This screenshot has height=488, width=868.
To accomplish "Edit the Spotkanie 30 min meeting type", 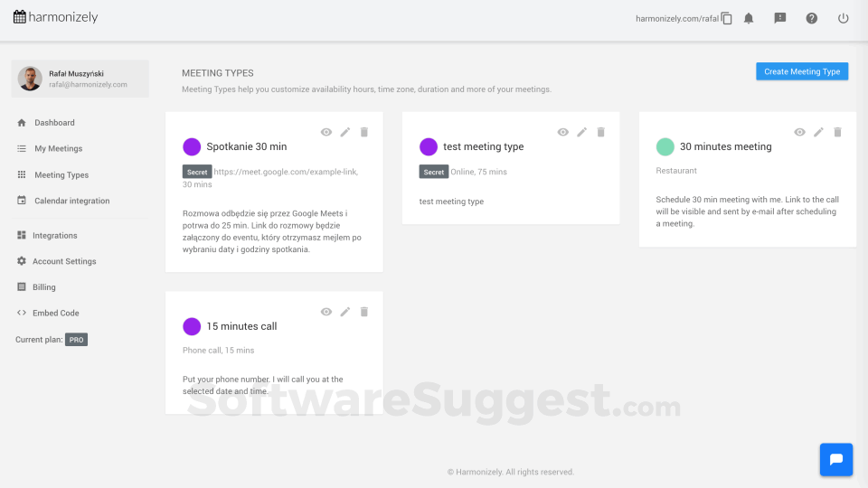I will 345,132.
